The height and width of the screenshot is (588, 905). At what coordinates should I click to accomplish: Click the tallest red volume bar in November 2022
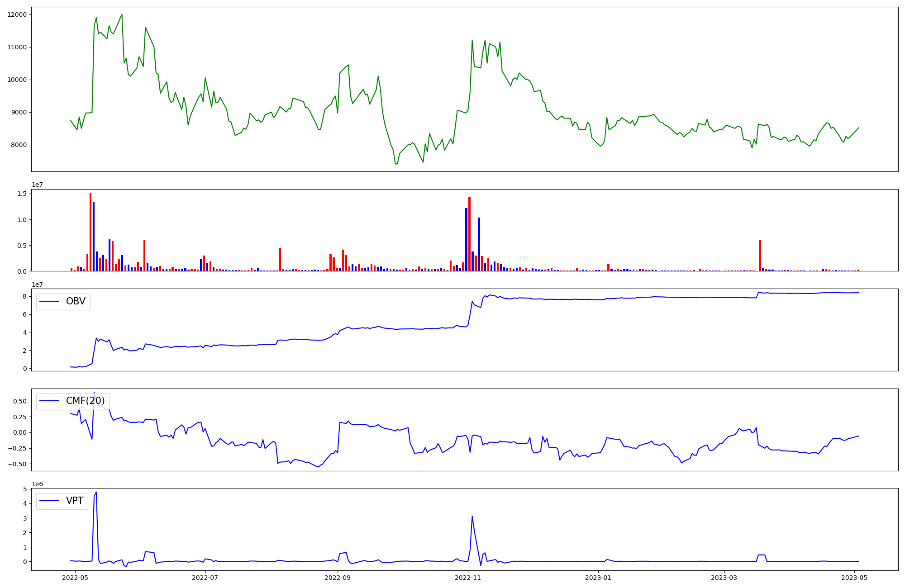click(x=470, y=234)
